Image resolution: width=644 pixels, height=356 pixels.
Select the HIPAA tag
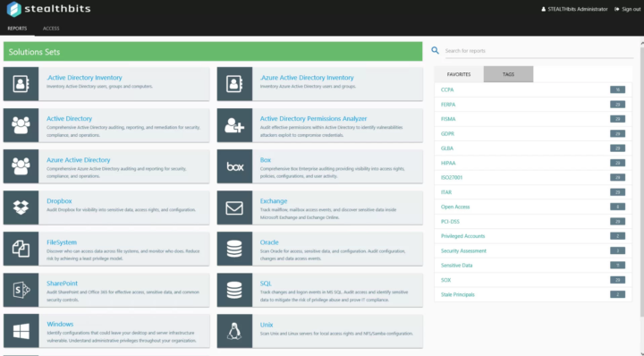(448, 163)
